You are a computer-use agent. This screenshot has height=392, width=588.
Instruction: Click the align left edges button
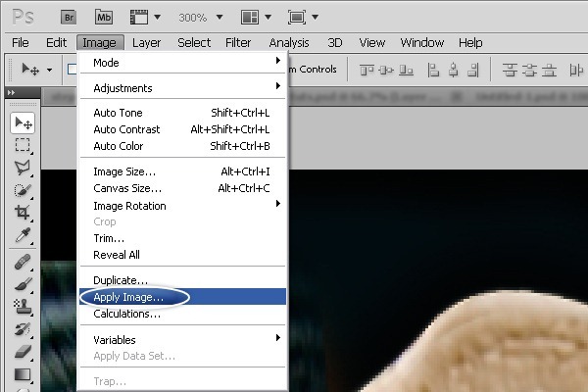click(434, 69)
